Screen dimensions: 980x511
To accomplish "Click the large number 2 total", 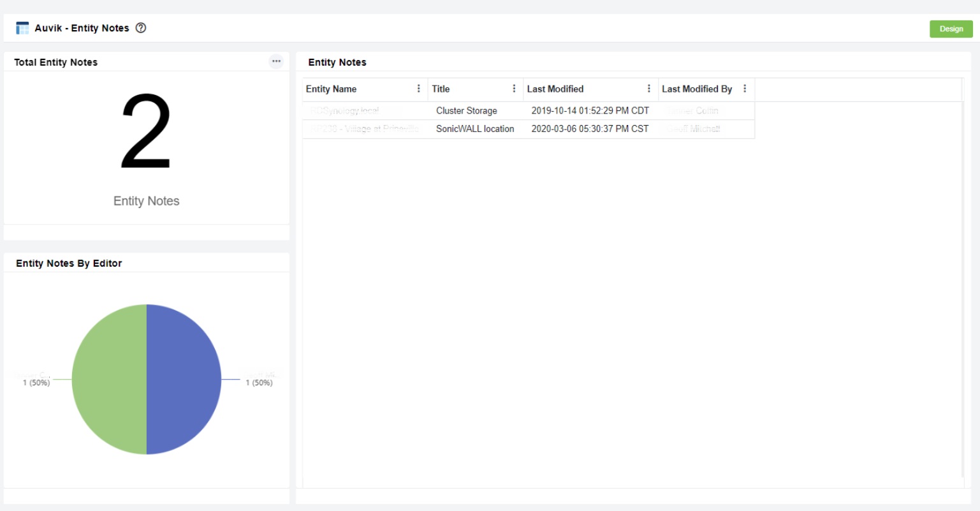I will click(x=146, y=132).
